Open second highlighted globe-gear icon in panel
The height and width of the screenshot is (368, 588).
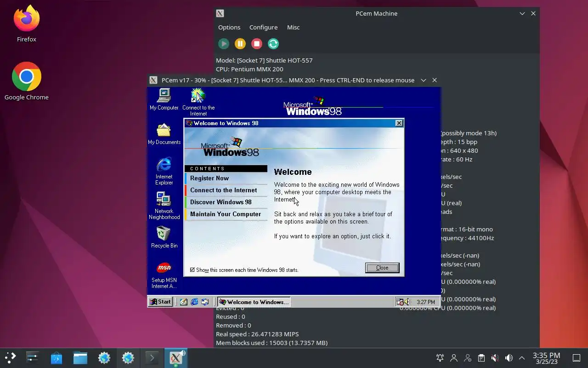coord(128,357)
